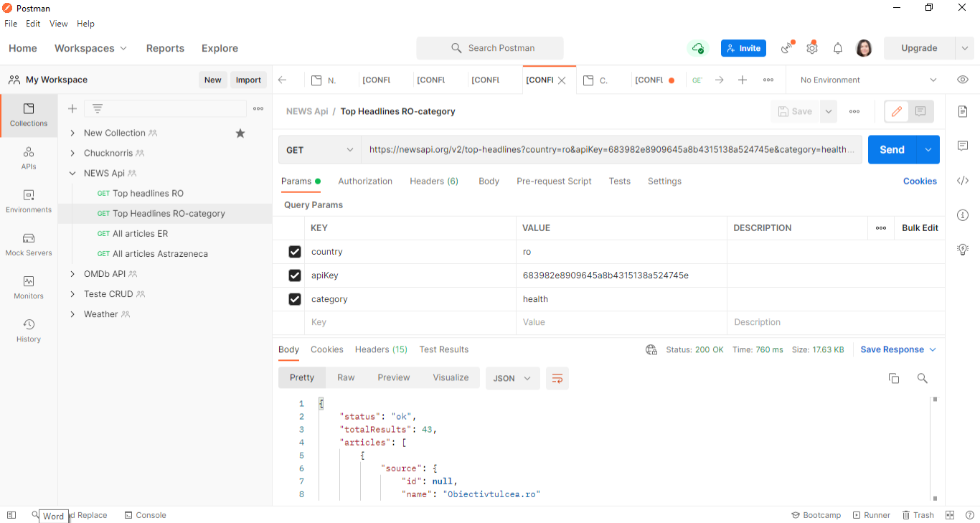
Task: Search the response body with magnifier icon
Action: pyautogui.click(x=923, y=378)
